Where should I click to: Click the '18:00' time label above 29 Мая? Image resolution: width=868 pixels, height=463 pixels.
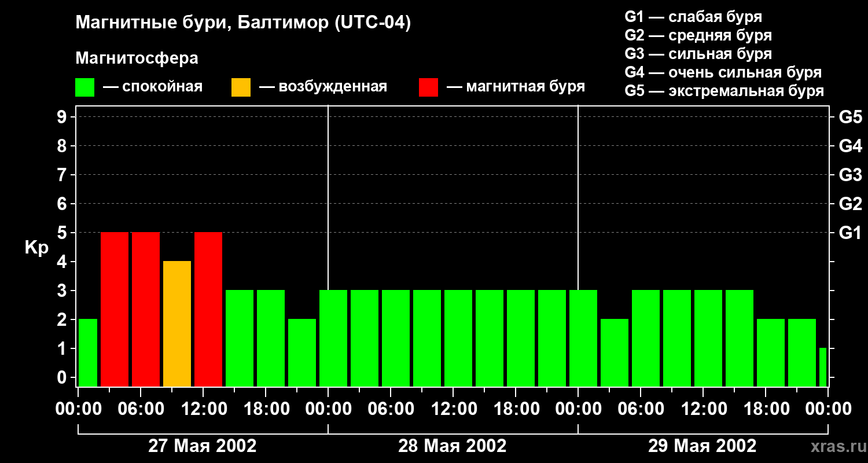pos(766,409)
